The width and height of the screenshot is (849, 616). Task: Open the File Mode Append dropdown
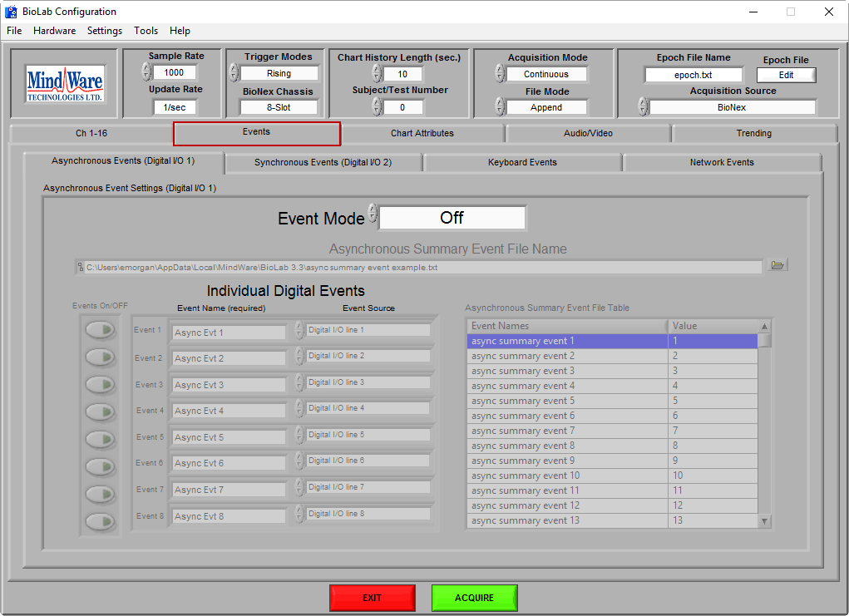click(x=546, y=107)
